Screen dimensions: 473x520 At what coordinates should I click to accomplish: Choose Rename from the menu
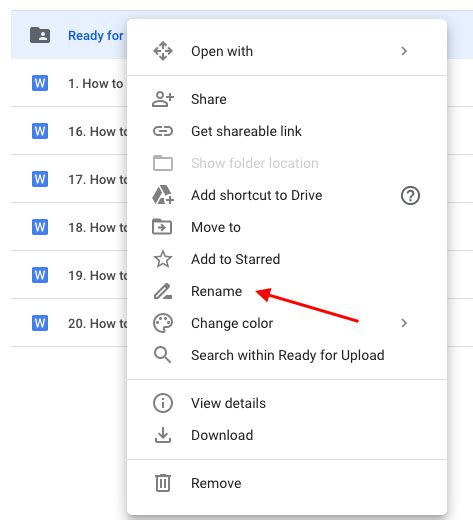(287, 291)
